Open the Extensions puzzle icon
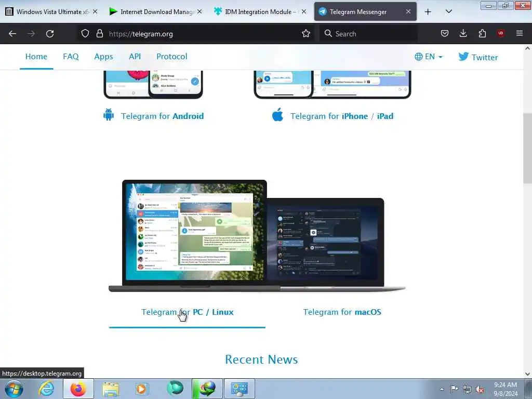The image size is (532, 399). coord(482,33)
